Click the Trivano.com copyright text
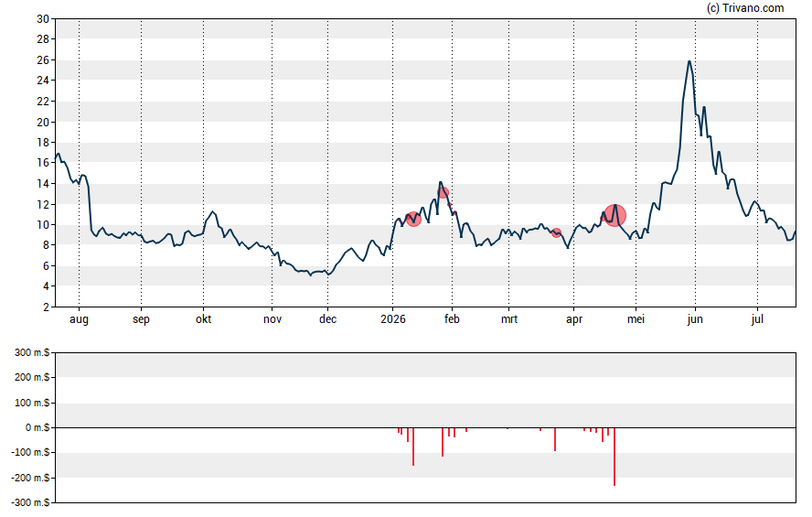This screenshot has width=812, height=517. coord(745,7)
